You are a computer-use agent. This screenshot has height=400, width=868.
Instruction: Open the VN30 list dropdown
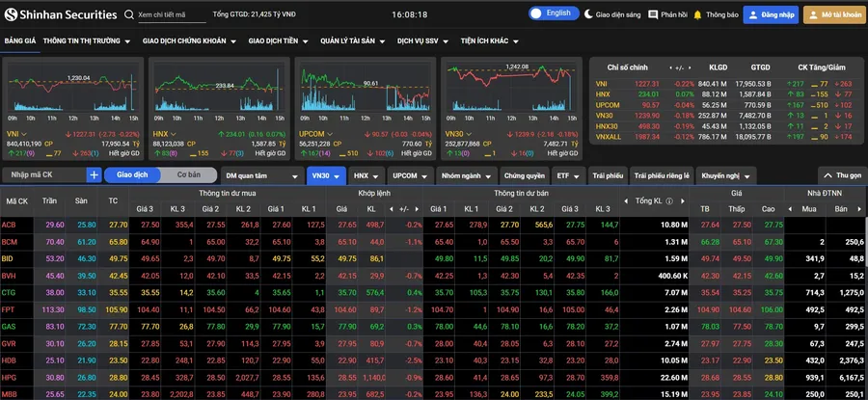click(x=326, y=176)
